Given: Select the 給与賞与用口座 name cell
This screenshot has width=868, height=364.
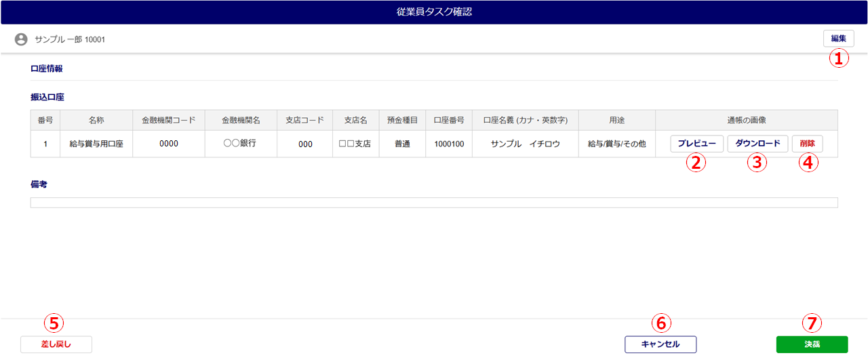Looking at the screenshot, I should [x=96, y=144].
